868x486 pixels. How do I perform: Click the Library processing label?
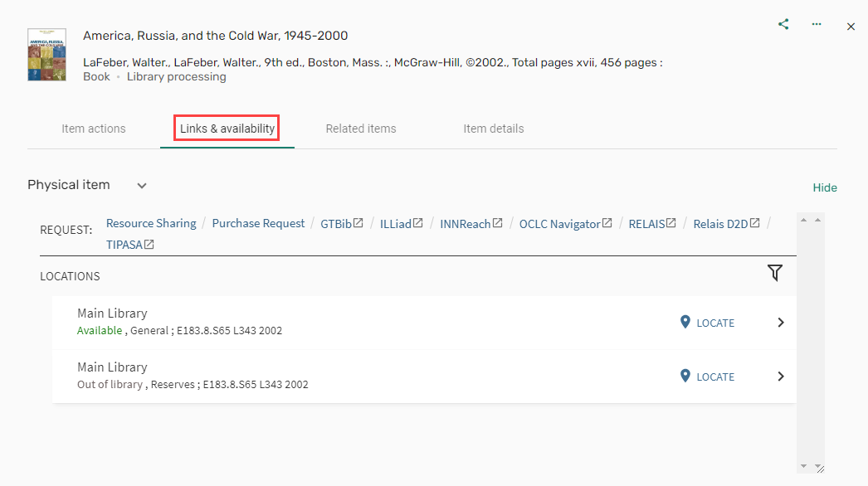[x=177, y=77]
